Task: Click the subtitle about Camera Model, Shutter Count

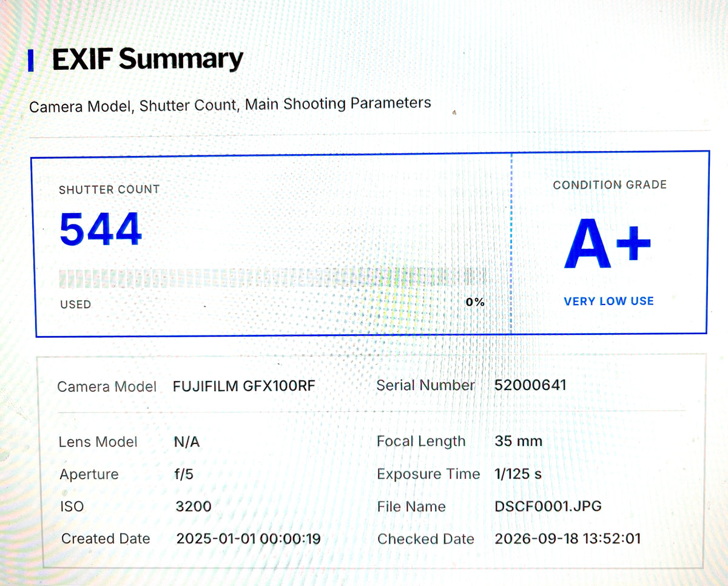Action: pos(230,104)
